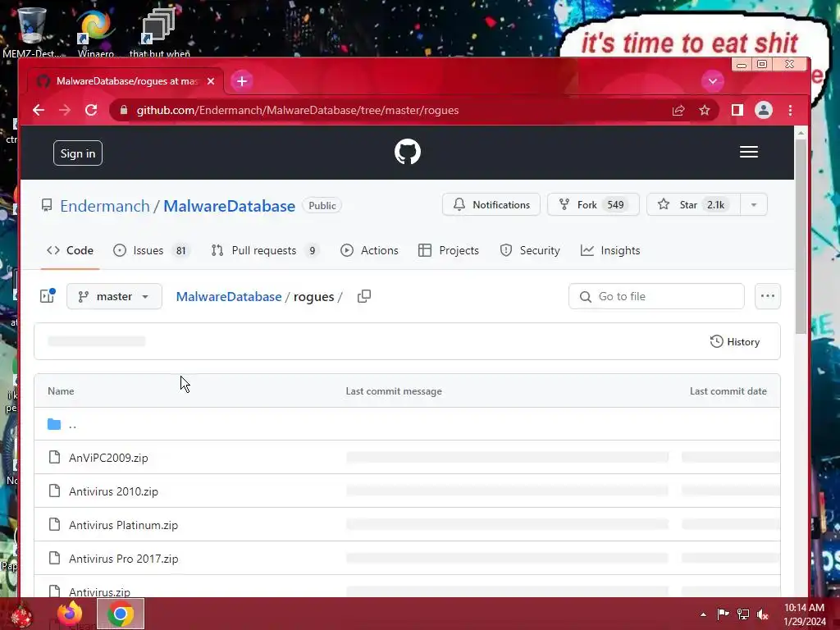Click the share page icon in address bar
840x630 pixels.
(x=678, y=111)
